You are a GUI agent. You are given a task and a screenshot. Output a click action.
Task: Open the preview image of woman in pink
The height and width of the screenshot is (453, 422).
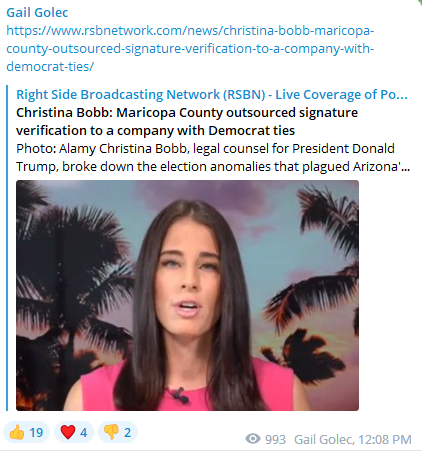[187, 295]
